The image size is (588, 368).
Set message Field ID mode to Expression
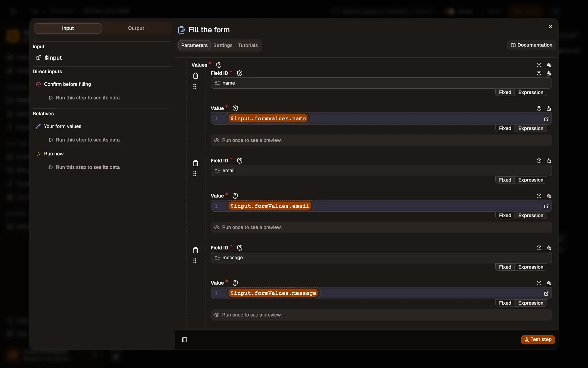[531, 267]
